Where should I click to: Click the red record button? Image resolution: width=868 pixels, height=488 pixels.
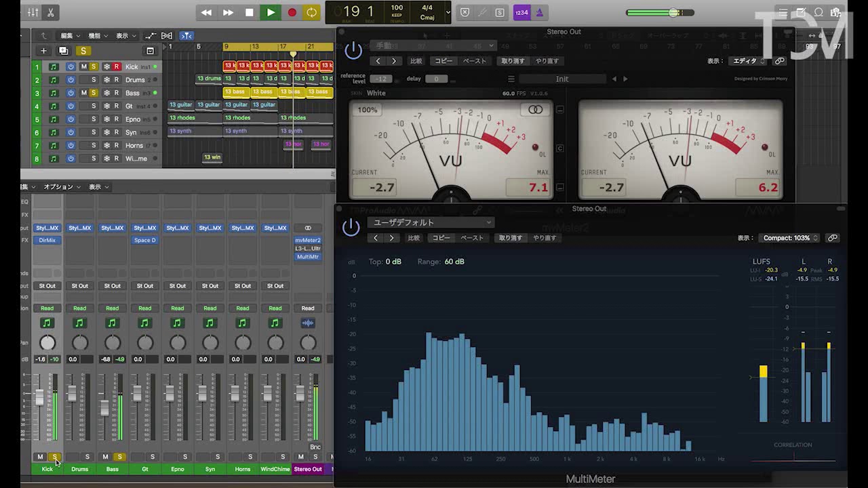292,12
